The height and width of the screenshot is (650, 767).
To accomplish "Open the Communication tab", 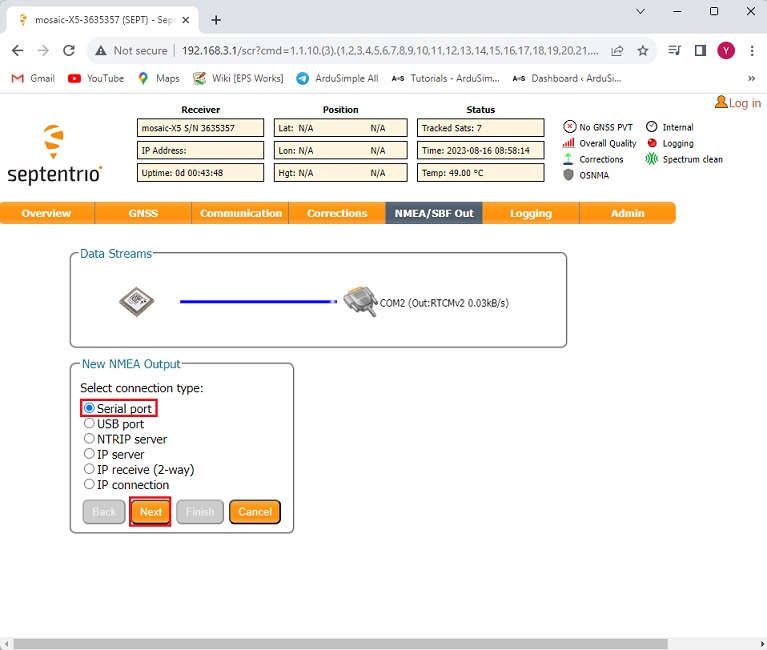I will pos(241,213).
